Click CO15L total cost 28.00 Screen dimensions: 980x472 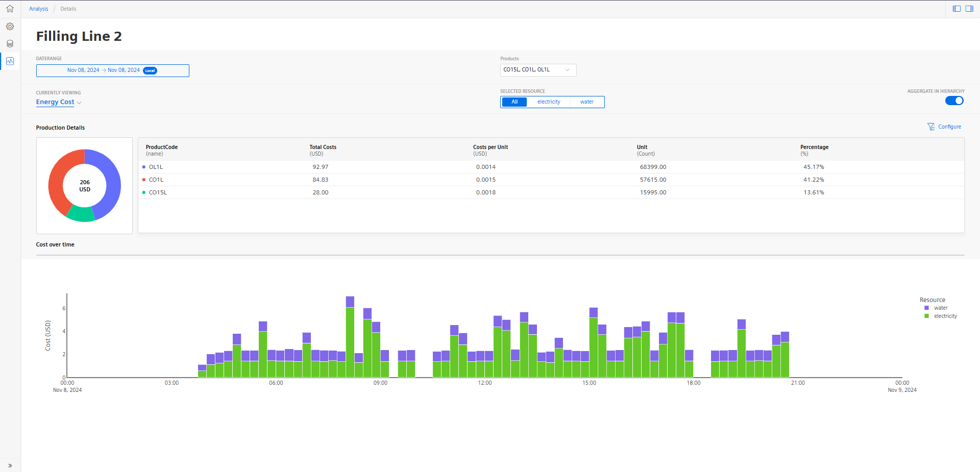click(x=321, y=192)
